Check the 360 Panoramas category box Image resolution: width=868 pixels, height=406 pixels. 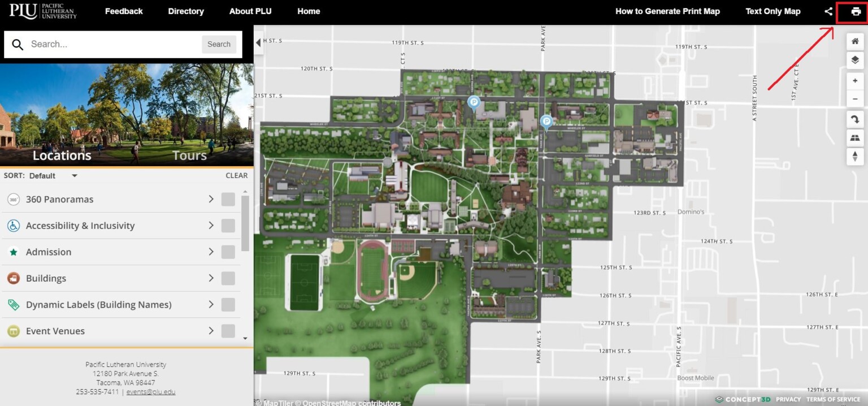(228, 199)
